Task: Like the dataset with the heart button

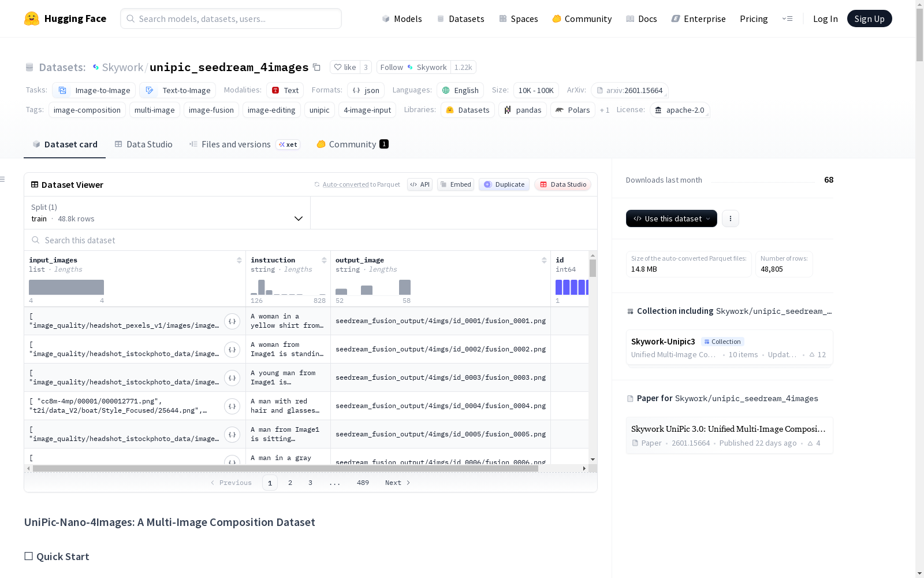Action: 345,67
